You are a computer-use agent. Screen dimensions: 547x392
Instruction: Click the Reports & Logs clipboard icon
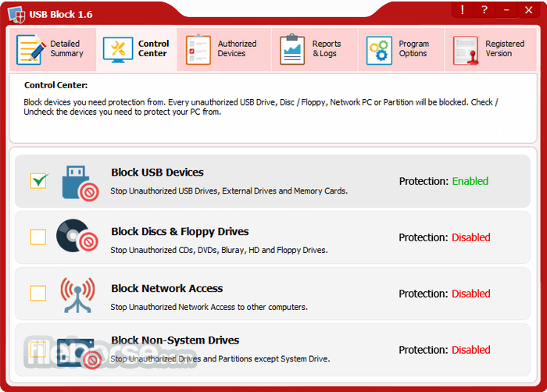coord(292,49)
